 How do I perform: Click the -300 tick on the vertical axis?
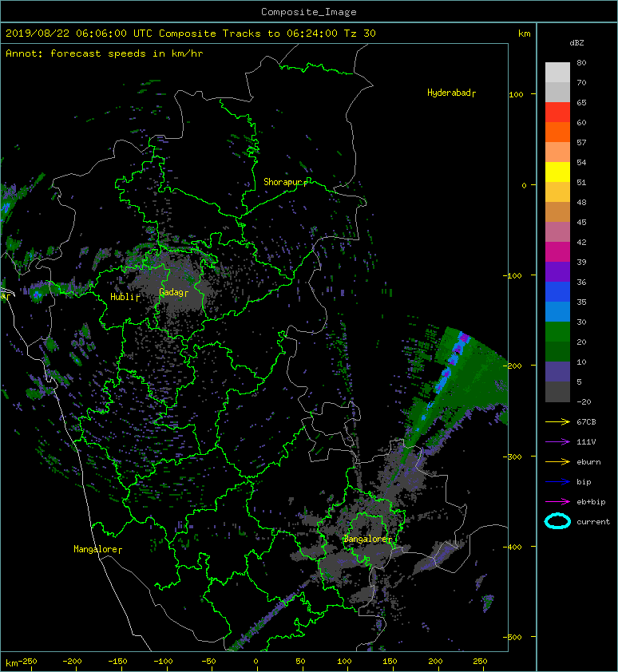513,457
